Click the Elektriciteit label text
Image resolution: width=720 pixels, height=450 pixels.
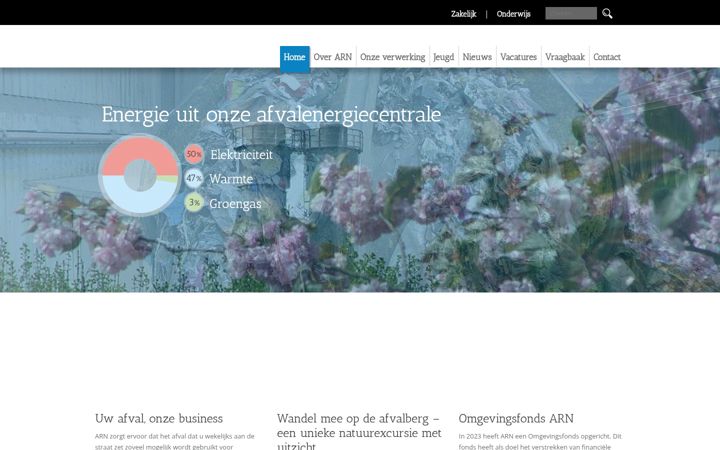[x=242, y=154]
